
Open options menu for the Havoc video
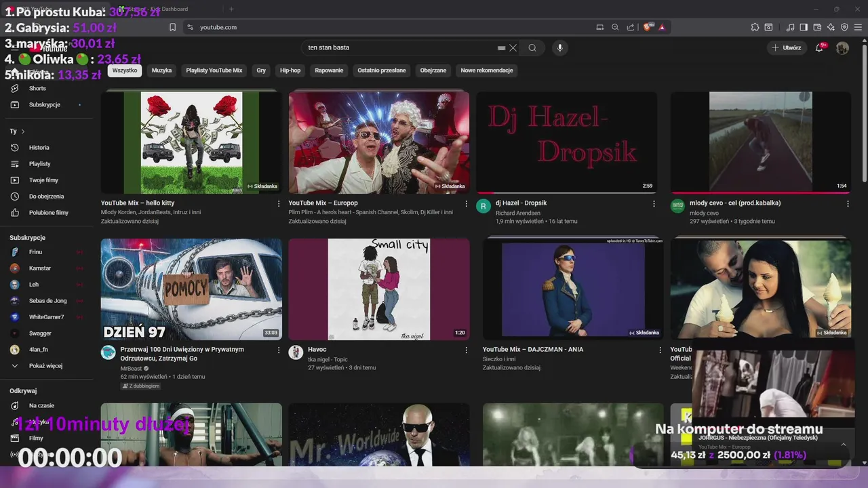coord(466,350)
